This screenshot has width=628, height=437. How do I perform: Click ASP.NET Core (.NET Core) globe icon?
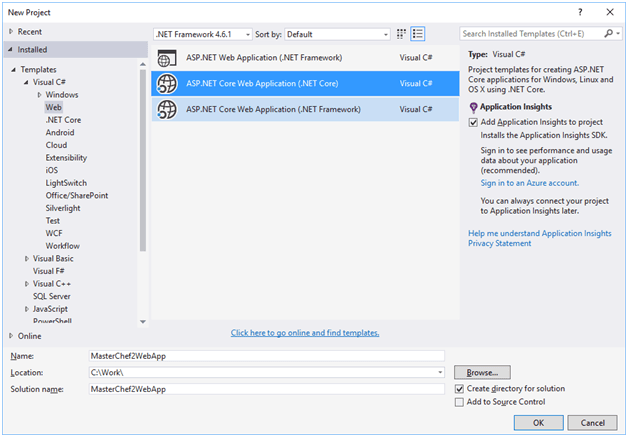[x=167, y=84]
